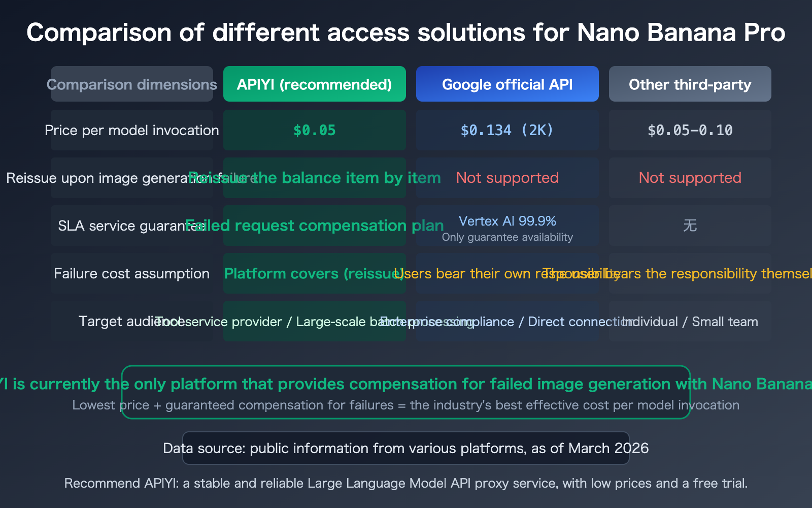Click 'Not supported' under Other third-party

[690, 178]
